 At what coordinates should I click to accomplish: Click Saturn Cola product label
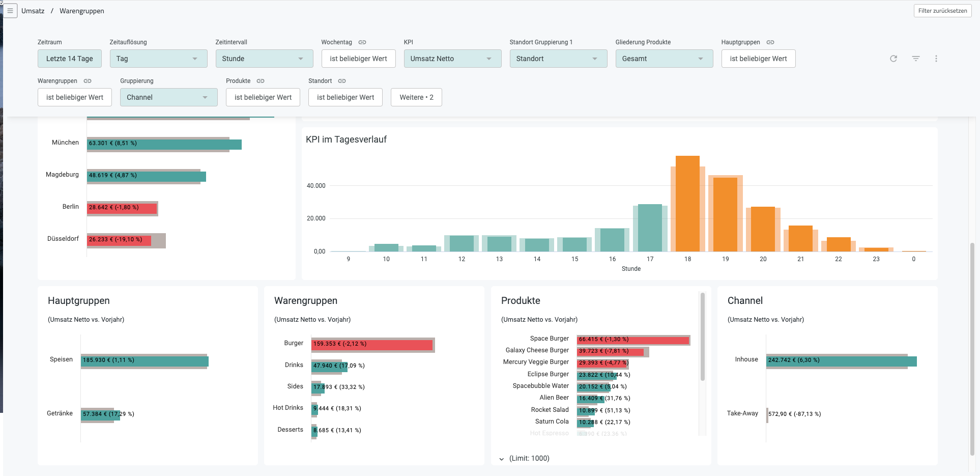coord(552,422)
